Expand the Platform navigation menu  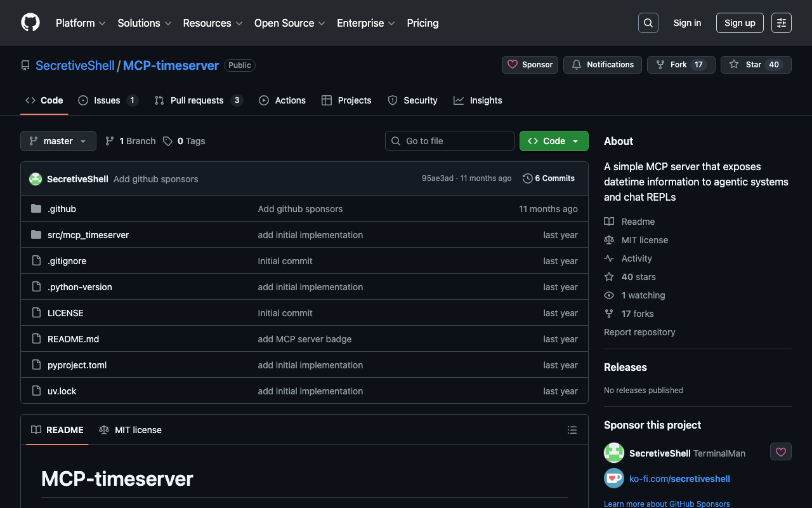(x=81, y=23)
